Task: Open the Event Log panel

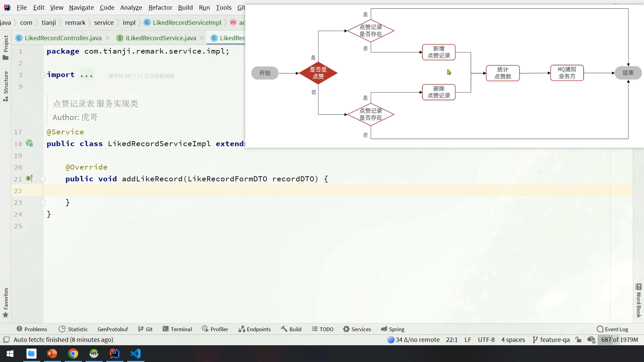Action: coord(612,329)
